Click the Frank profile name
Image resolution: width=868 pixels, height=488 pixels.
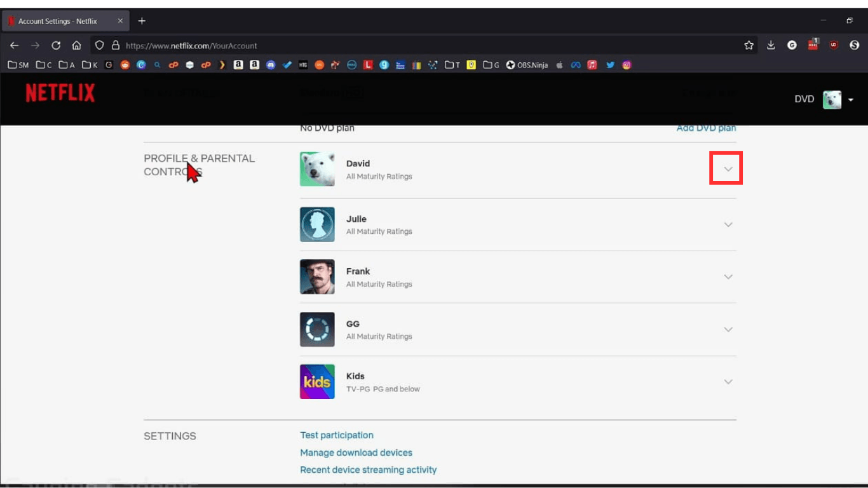click(358, 271)
